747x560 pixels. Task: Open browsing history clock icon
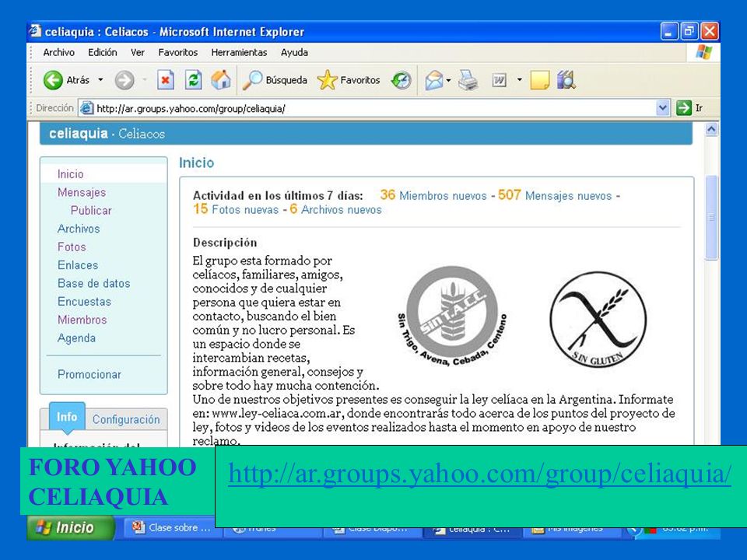point(402,80)
